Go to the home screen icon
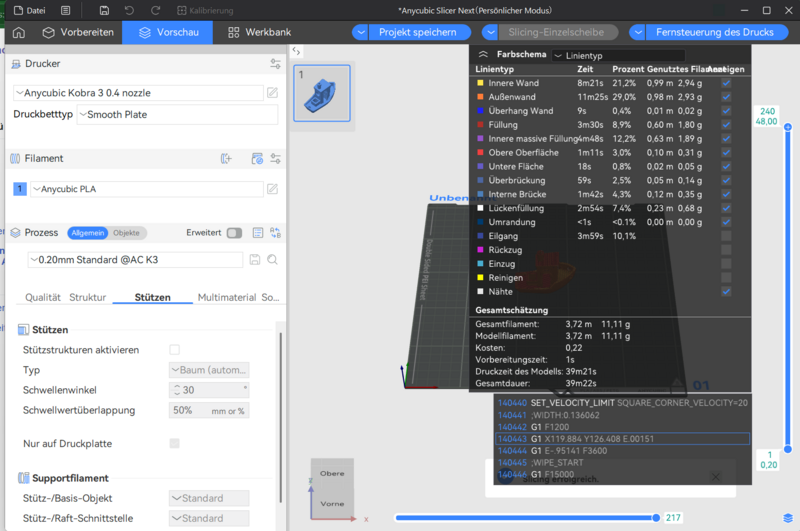This screenshot has width=800, height=531. click(x=19, y=32)
